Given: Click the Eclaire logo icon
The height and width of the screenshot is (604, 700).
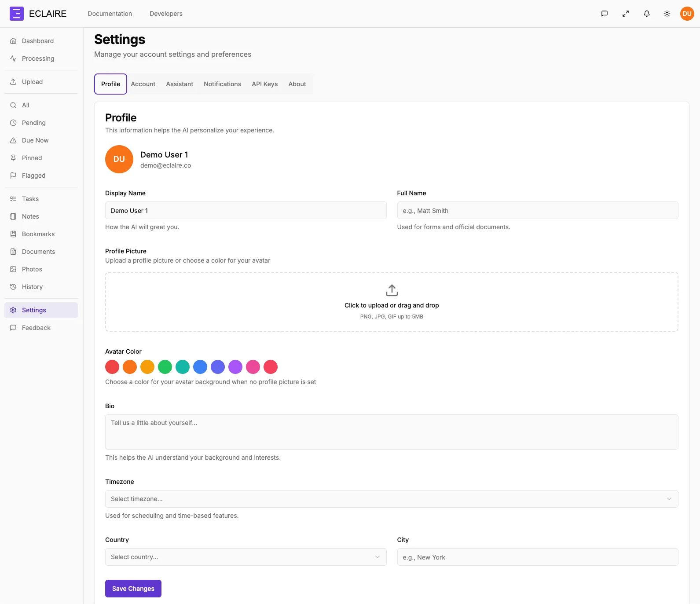Looking at the screenshot, I should pos(17,14).
